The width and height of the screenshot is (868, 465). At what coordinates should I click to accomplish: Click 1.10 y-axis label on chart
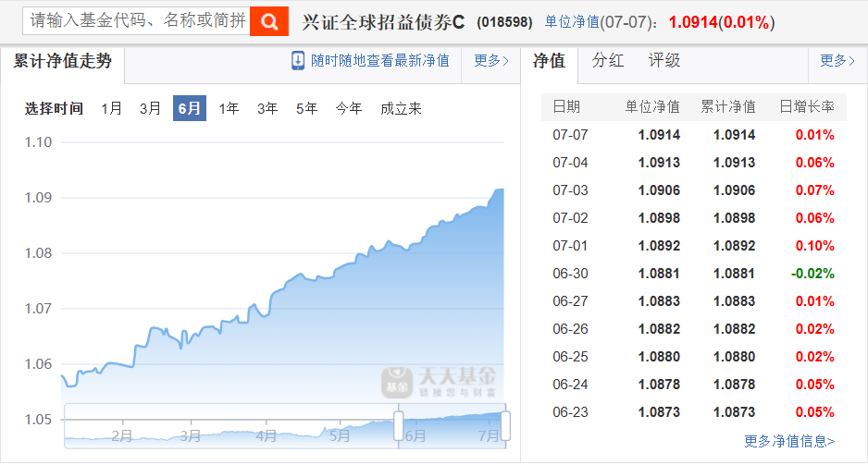[38, 142]
